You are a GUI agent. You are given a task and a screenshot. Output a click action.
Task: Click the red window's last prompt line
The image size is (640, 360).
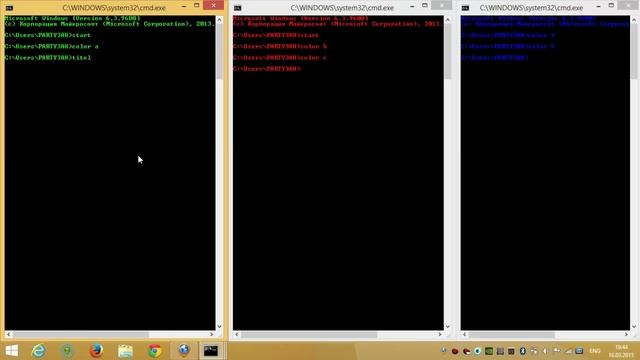(x=267, y=69)
